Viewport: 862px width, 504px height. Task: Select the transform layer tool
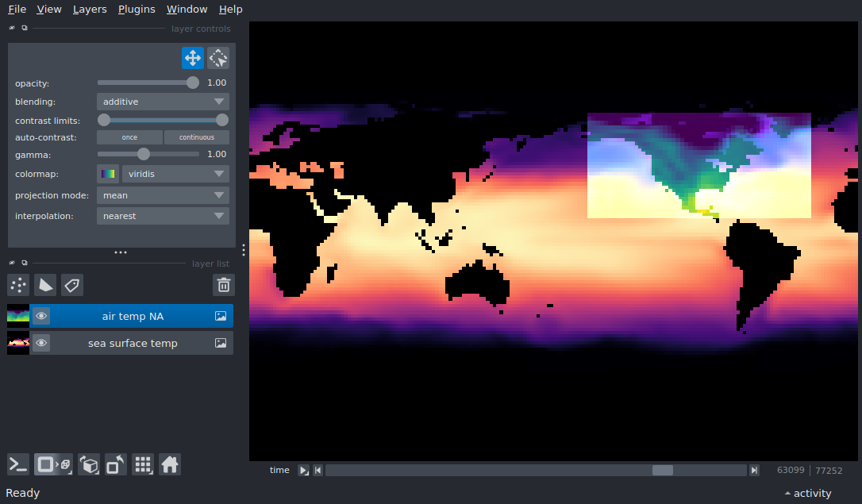click(x=218, y=58)
